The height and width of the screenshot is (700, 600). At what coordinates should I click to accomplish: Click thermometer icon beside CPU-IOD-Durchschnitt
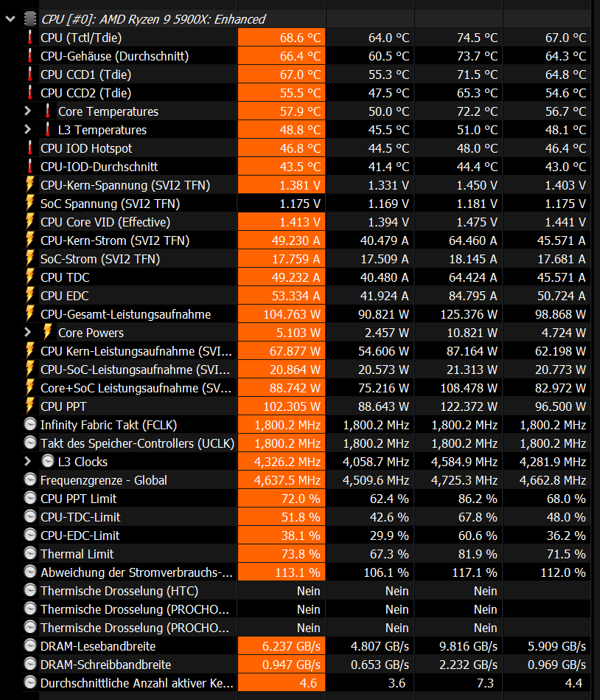coord(30,167)
